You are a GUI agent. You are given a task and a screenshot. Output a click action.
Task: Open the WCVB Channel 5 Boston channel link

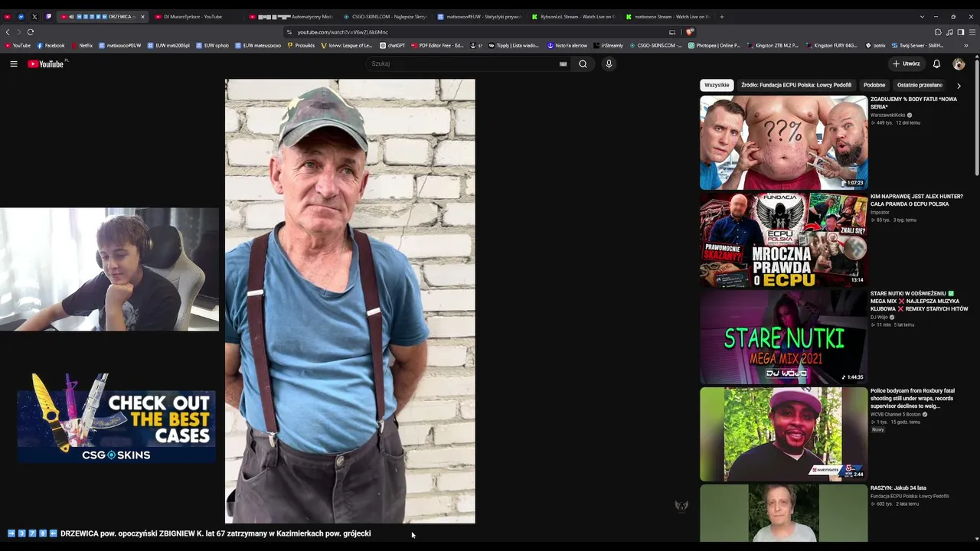coord(896,414)
